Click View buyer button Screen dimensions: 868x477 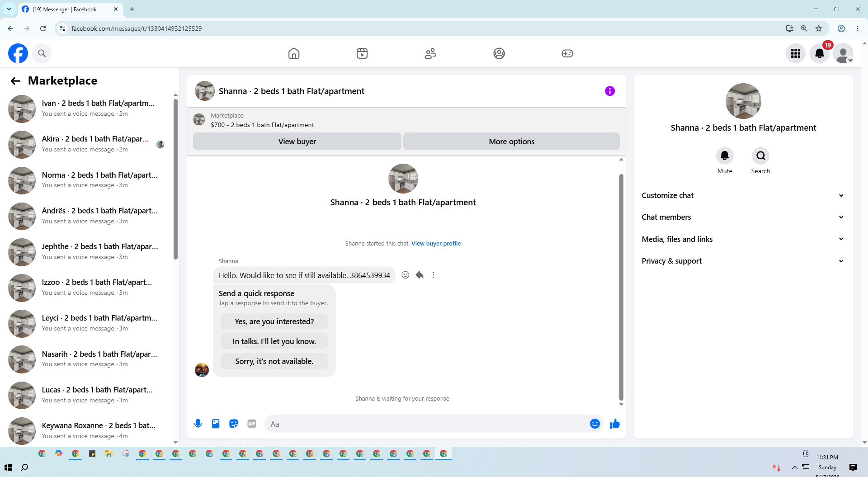pyautogui.click(x=297, y=142)
